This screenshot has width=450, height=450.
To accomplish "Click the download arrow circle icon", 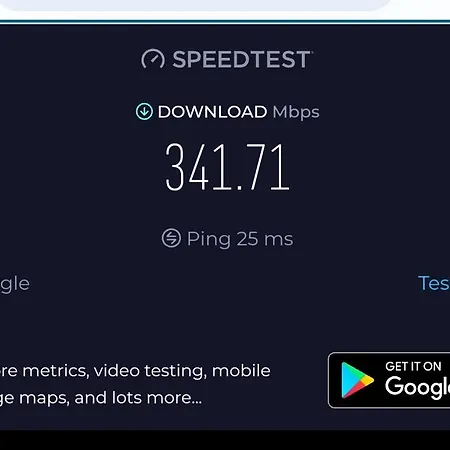I will pos(144,111).
